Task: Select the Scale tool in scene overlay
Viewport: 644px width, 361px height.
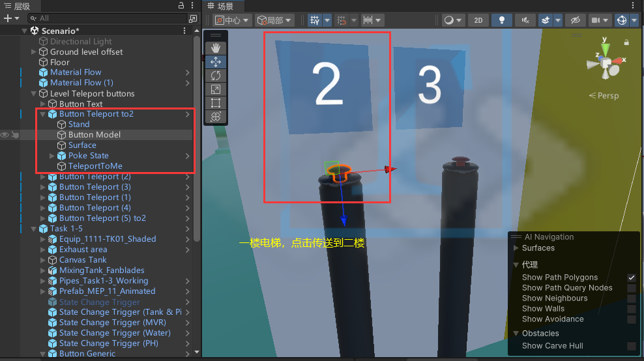Action: pos(216,89)
